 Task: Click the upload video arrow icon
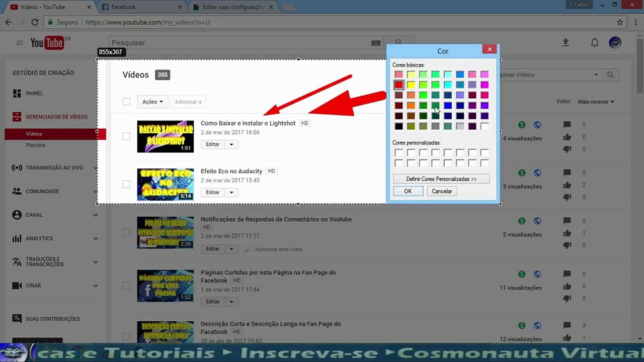tap(566, 43)
